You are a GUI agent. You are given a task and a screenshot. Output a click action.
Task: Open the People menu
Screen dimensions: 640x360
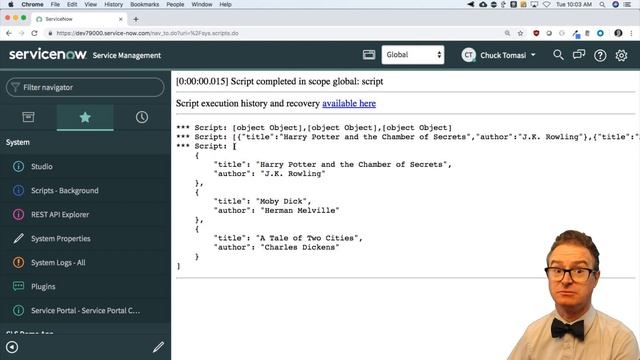[x=175, y=4]
